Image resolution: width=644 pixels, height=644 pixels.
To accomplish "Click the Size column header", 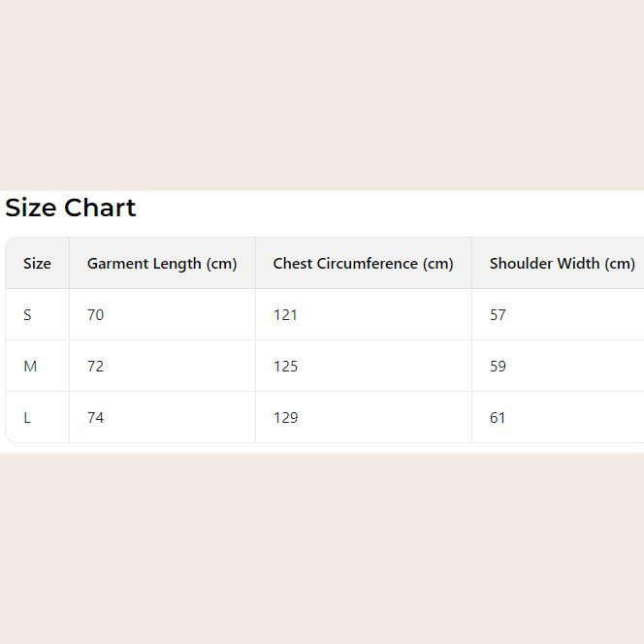I will click(37, 264).
